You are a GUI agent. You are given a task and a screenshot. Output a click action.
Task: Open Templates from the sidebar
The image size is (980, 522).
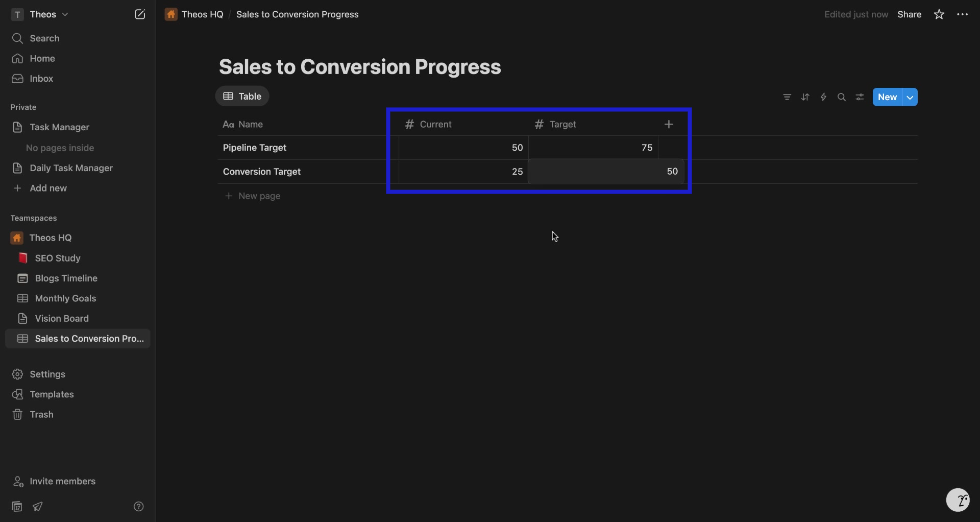[52, 394]
